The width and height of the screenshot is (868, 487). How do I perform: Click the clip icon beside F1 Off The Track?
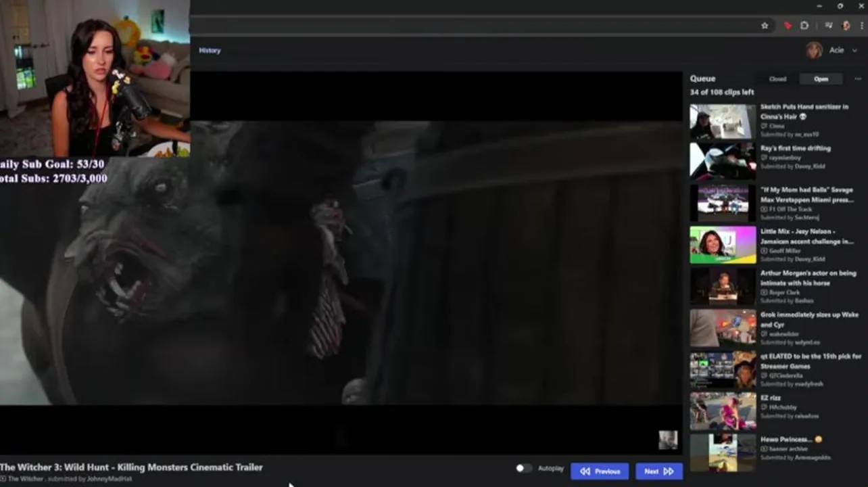click(764, 209)
